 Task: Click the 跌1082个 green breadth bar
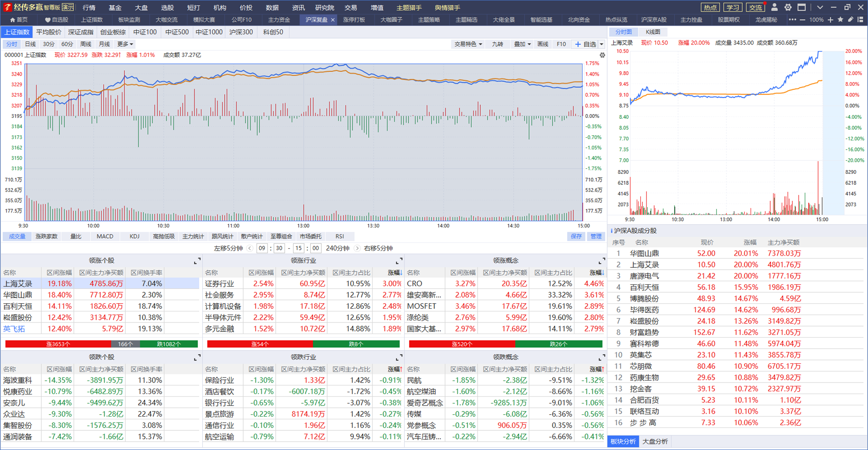coord(169,344)
